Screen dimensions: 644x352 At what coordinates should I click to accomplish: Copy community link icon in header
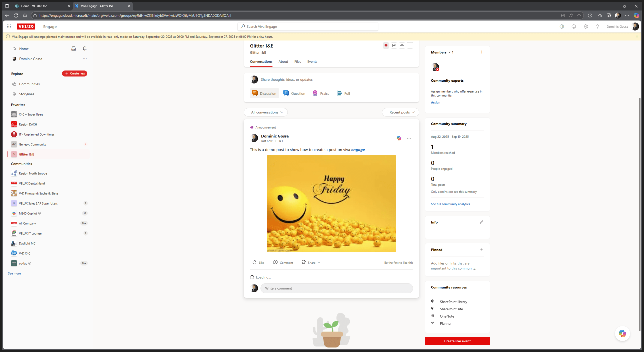(x=402, y=45)
